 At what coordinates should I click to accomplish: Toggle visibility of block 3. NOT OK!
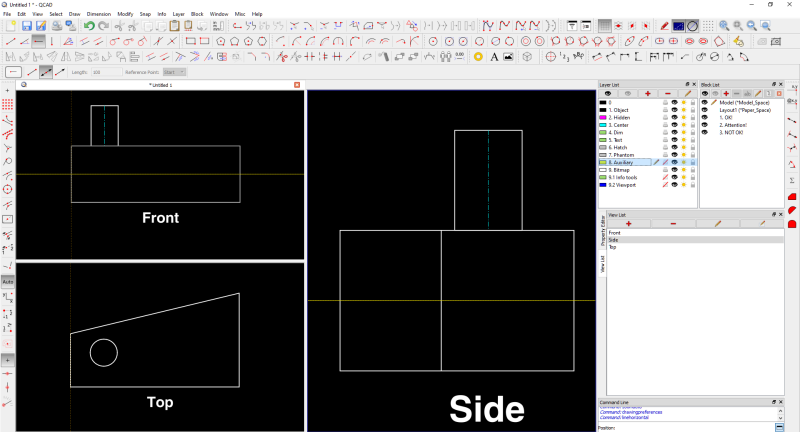[x=705, y=133]
